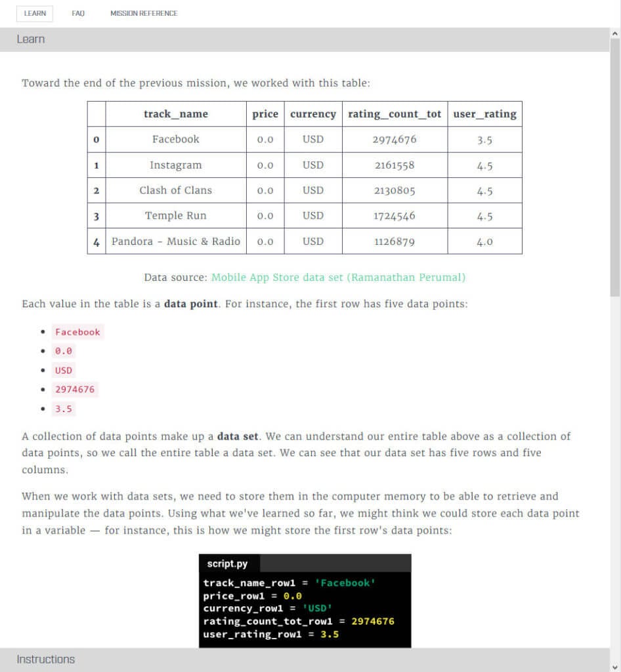This screenshot has width=621, height=672.
Task: Click the Learn section header
Action: pyautogui.click(x=30, y=39)
